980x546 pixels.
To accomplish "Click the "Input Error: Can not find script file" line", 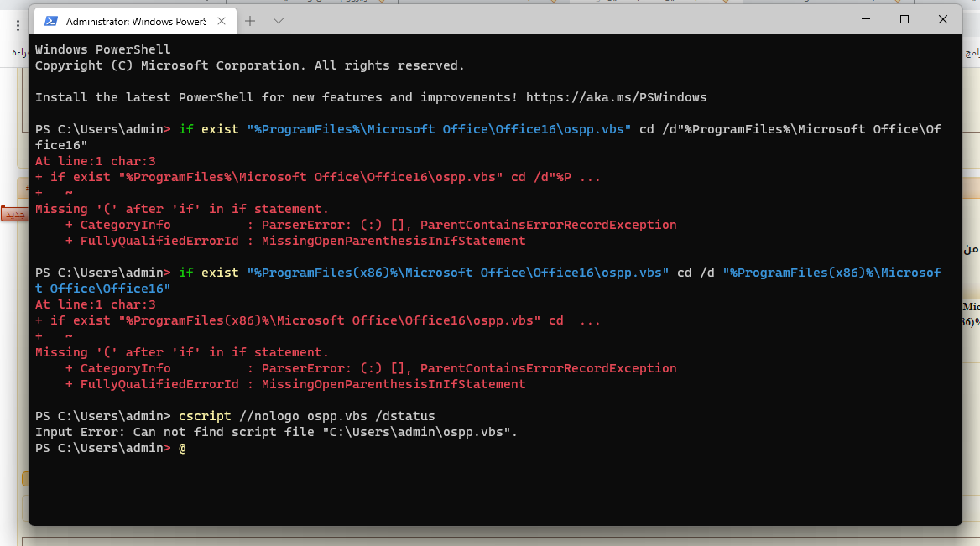I will (276, 432).
